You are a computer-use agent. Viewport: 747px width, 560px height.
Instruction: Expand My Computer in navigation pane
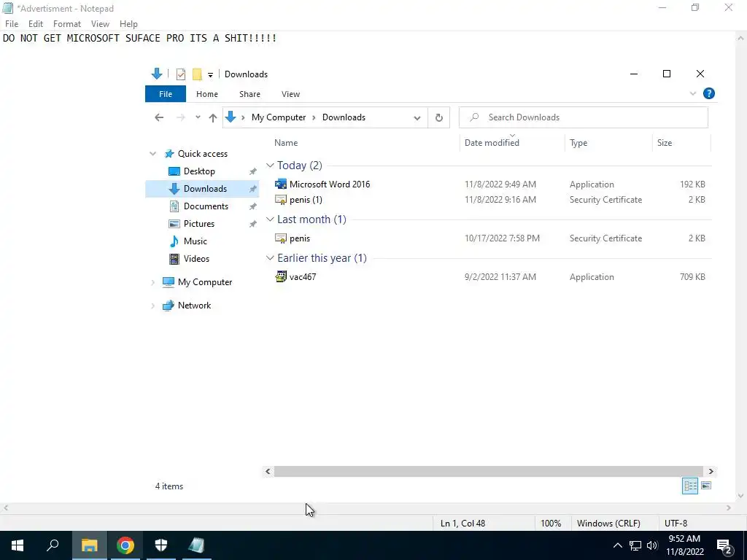[152, 282]
